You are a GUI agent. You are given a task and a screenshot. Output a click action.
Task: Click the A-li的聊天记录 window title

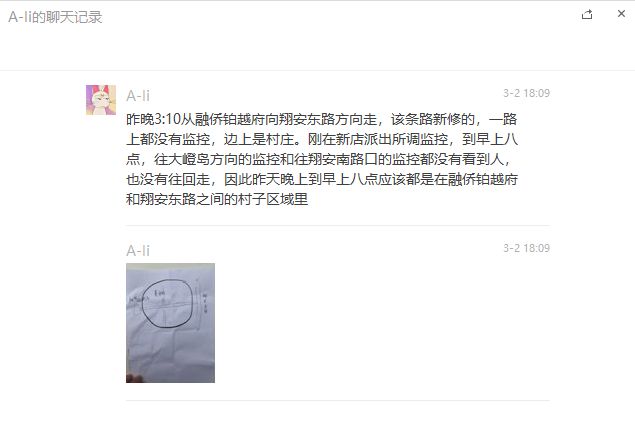(x=55, y=17)
